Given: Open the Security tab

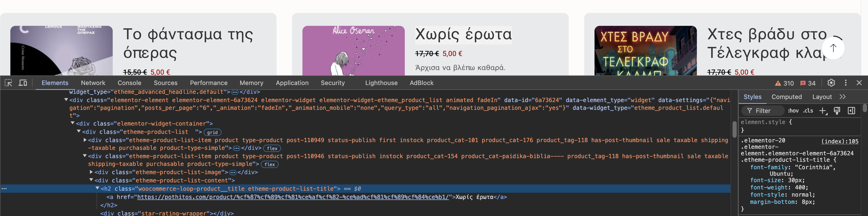Looking at the screenshot, I should 333,83.
